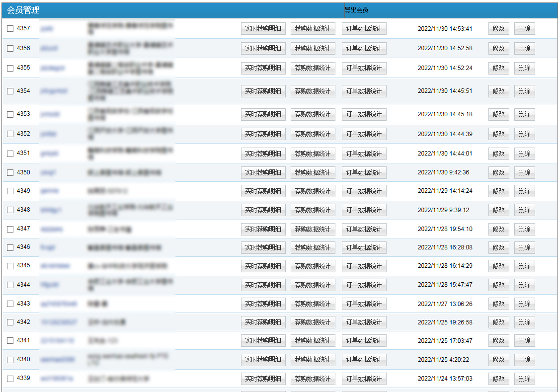Viewport: 558px width, 392px height.
Task: Click 修改 for member 4339
Action: pos(498,379)
